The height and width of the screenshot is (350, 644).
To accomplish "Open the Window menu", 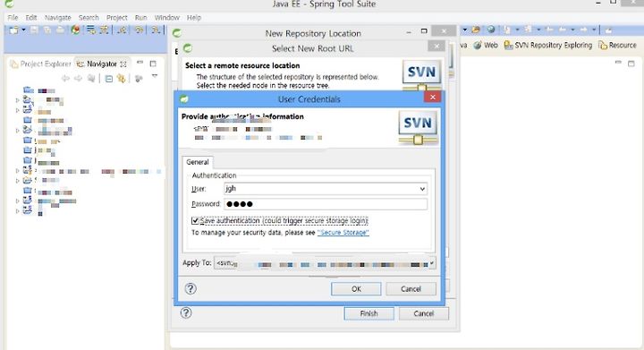I will point(166,17).
